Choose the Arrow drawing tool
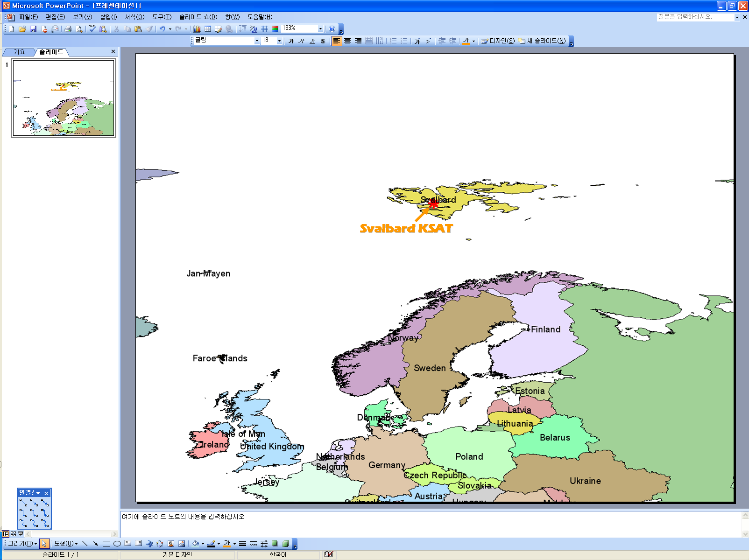Image resolution: width=749 pixels, height=560 pixels. pos(96,544)
